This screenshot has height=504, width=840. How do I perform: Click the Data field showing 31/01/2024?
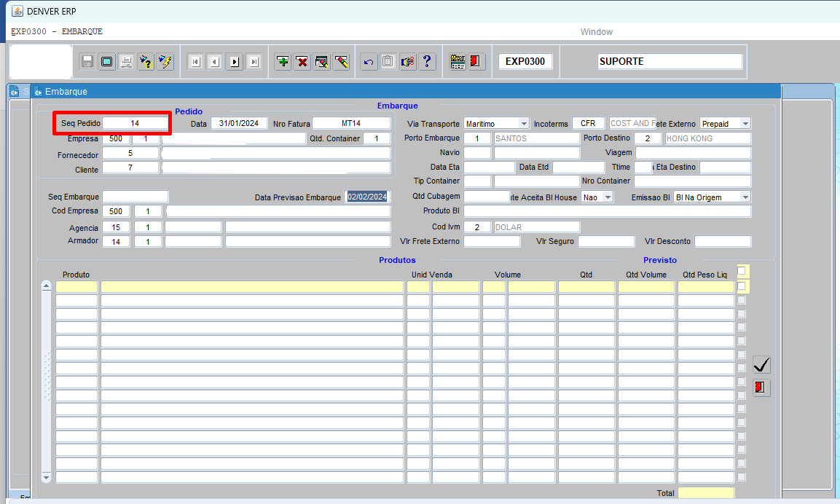(239, 123)
